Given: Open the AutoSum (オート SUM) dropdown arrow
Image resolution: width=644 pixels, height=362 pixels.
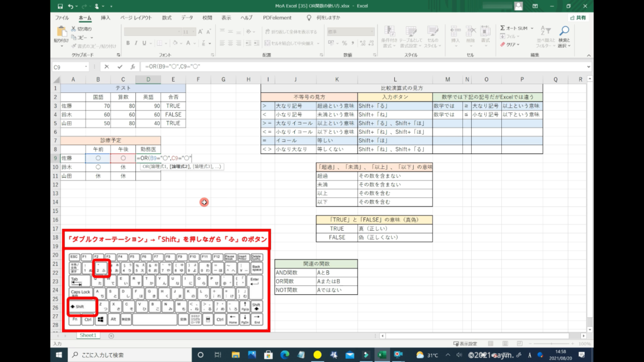Looking at the screenshot, I should (533, 28).
